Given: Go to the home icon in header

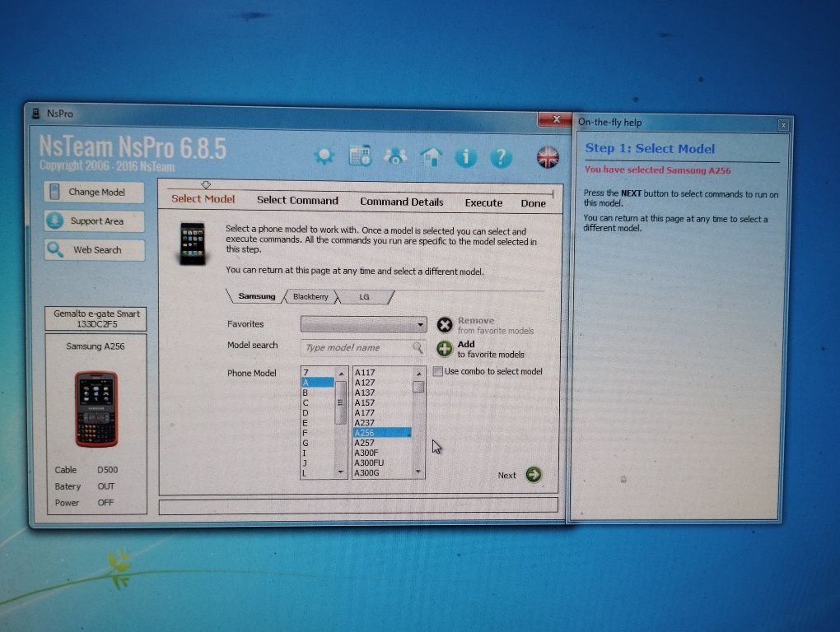Looking at the screenshot, I should 432,157.
